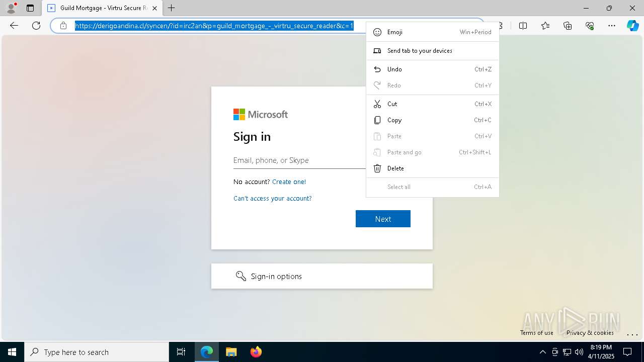Choose Undo in context menu
The image size is (644, 362).
[433, 69]
